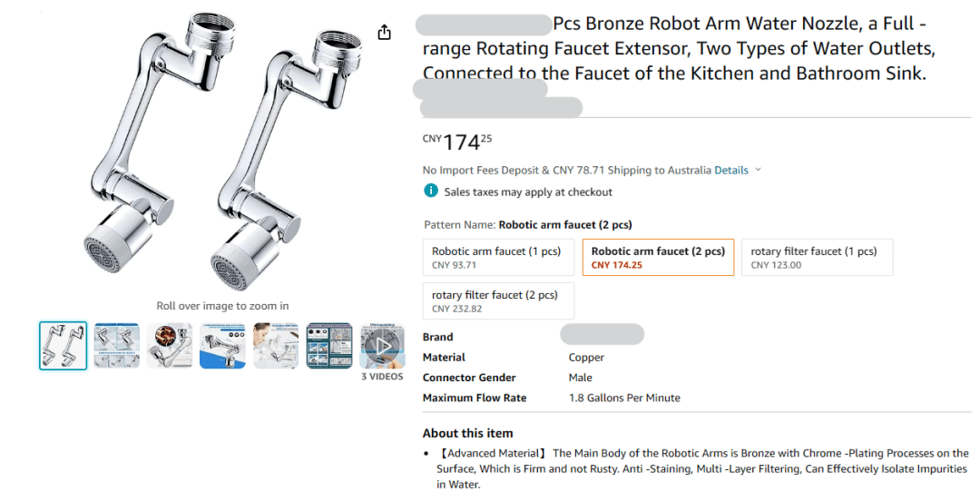Click the blurred brand name link

coord(602,334)
